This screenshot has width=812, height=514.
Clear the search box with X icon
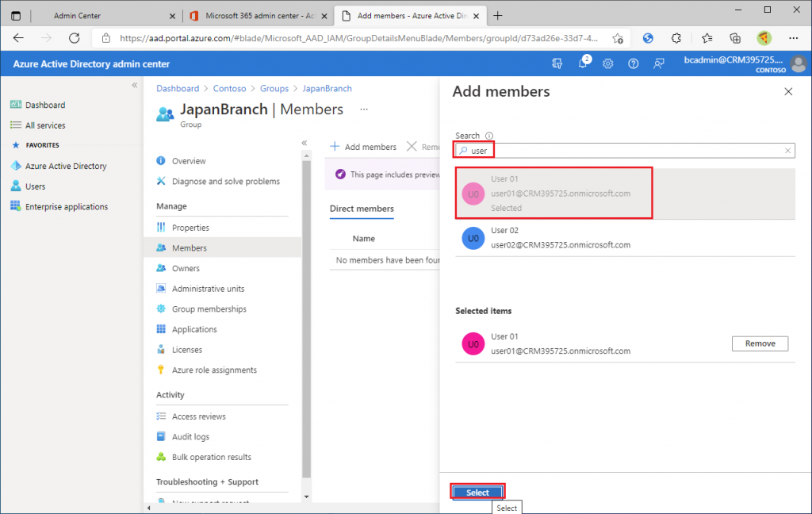(x=787, y=151)
